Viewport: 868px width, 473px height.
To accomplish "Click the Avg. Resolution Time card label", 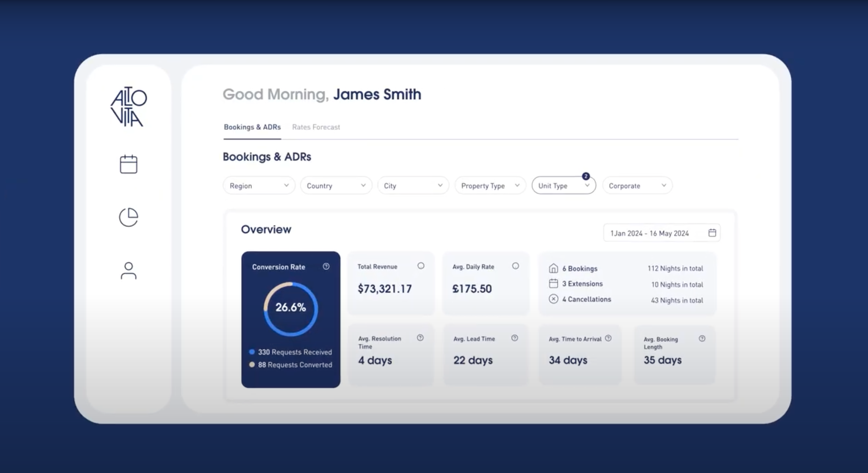I will [x=379, y=343].
